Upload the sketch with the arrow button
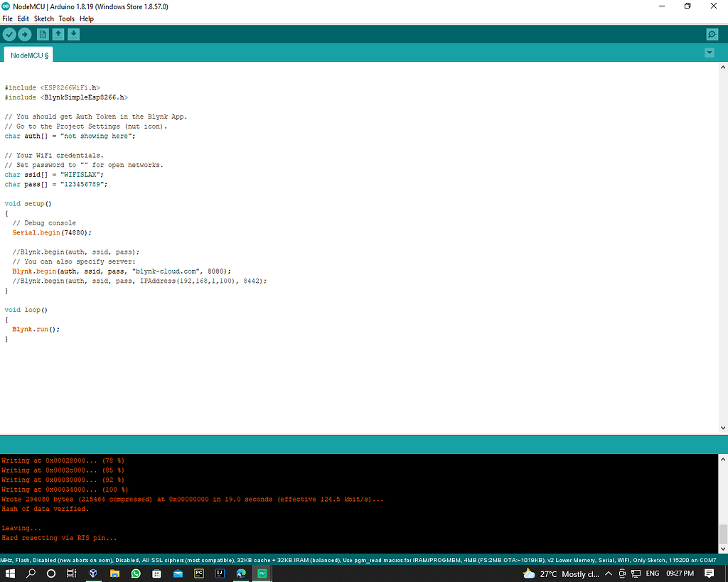 [25, 34]
